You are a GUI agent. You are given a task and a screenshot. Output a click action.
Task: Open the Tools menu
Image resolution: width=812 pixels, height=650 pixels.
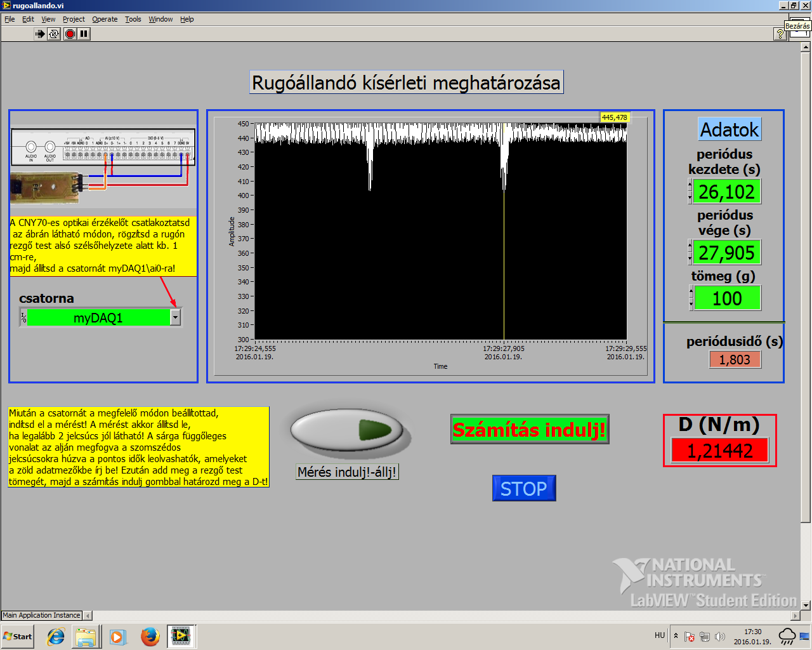(x=133, y=19)
